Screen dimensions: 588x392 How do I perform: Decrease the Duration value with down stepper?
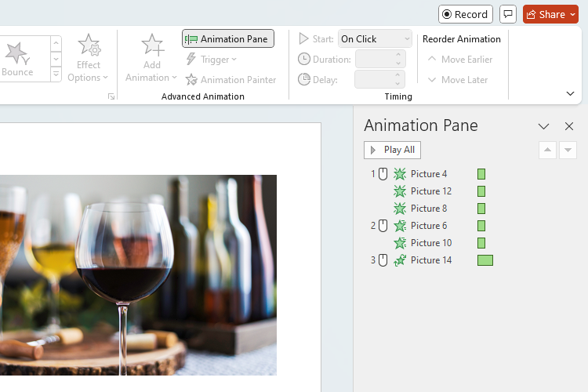398,64
